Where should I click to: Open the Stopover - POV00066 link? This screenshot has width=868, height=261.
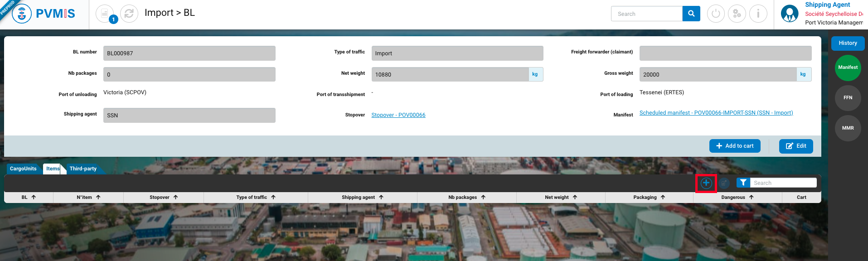(398, 115)
